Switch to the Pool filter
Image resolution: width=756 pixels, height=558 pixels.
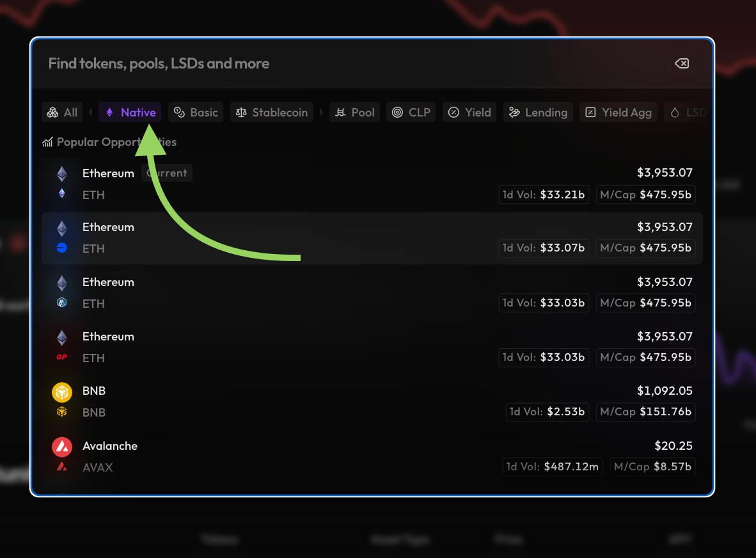coord(355,113)
